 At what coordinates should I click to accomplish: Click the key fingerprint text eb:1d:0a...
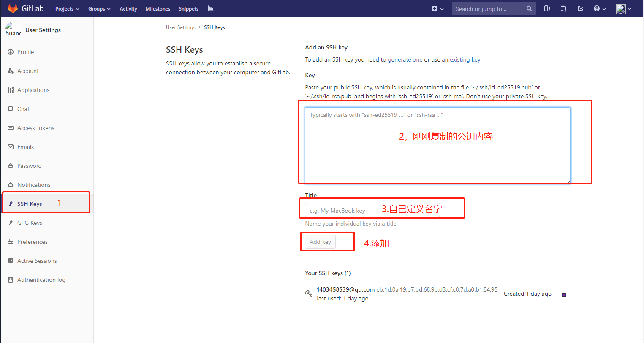pos(437,289)
